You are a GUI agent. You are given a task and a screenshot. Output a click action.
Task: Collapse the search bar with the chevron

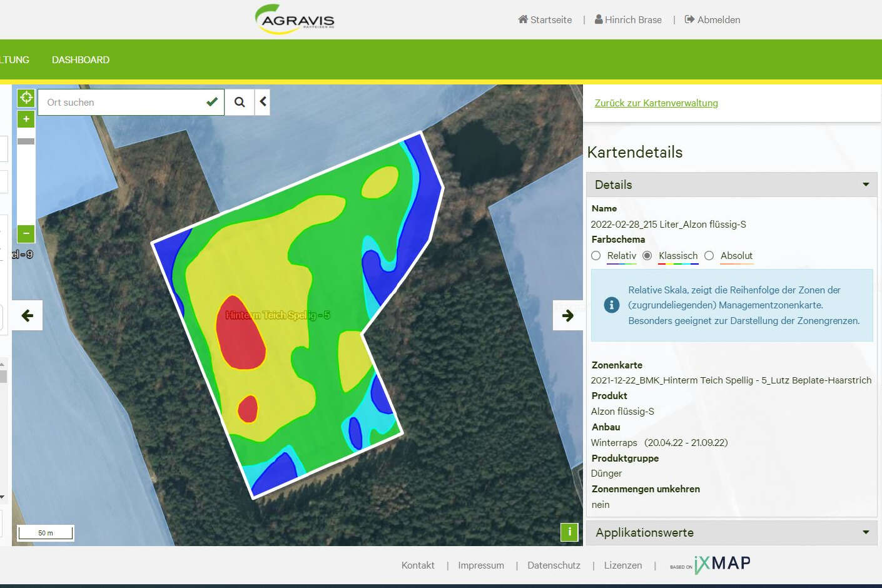tap(263, 102)
